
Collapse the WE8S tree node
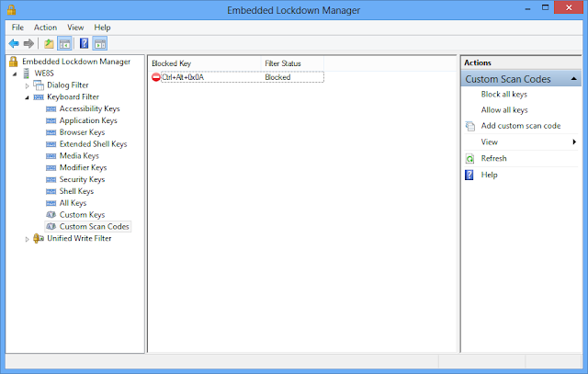(15, 74)
